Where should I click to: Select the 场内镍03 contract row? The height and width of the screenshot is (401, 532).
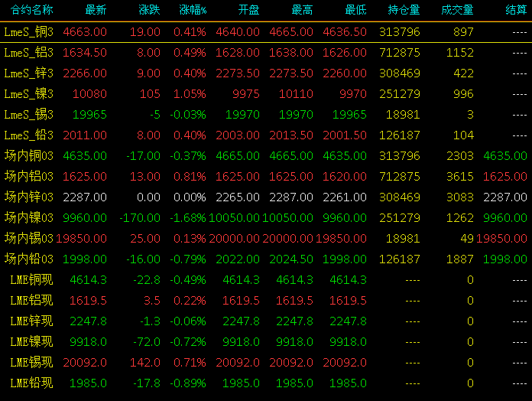266,218
